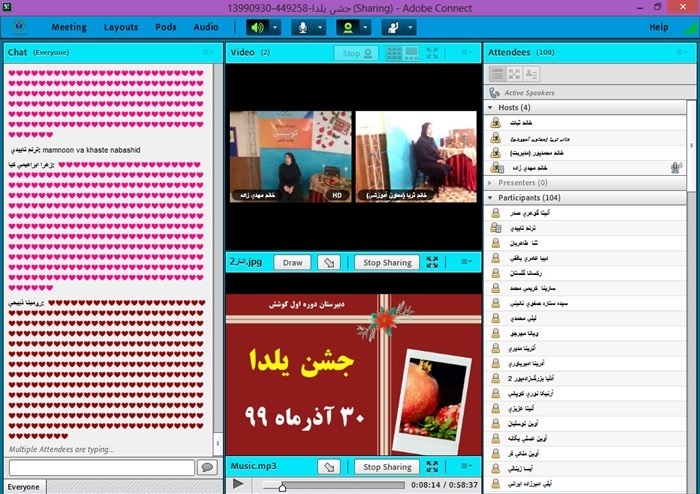This screenshot has width=700, height=494.
Task: Play the Music.mp3 audio file
Action: pyautogui.click(x=238, y=484)
